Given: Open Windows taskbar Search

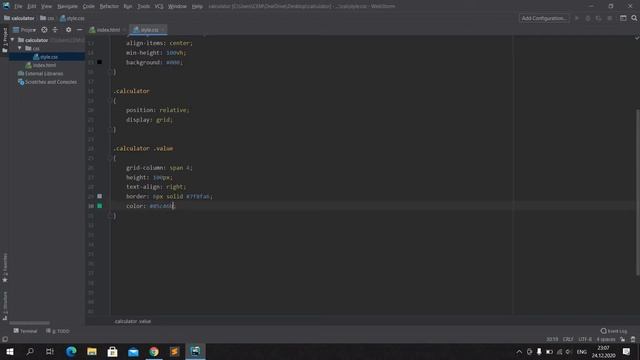Looking at the screenshot, I should click(30, 351).
